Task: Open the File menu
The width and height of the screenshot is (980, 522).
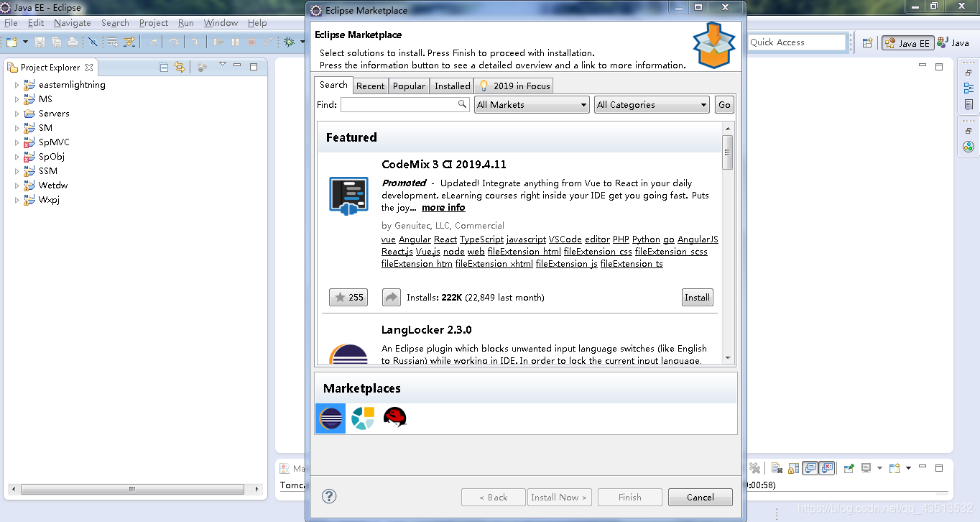Action: pos(11,23)
